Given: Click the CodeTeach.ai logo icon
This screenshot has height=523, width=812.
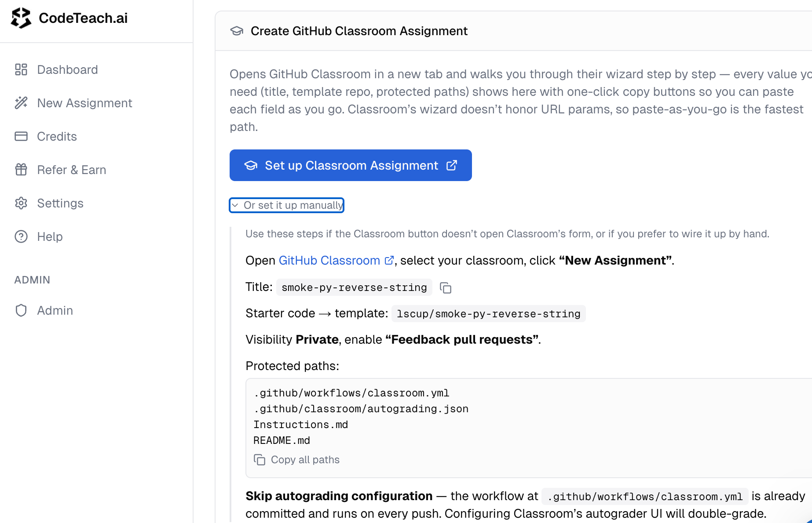Looking at the screenshot, I should [21, 18].
